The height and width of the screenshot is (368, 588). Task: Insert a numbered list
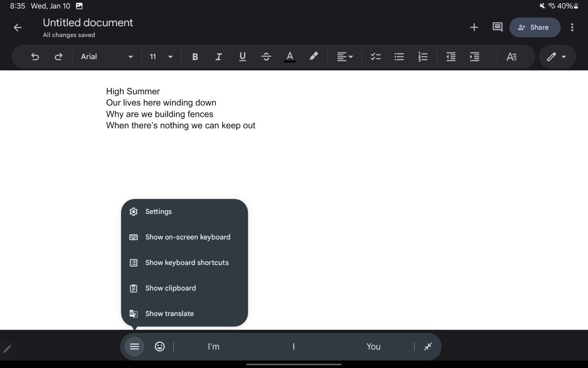tap(423, 56)
